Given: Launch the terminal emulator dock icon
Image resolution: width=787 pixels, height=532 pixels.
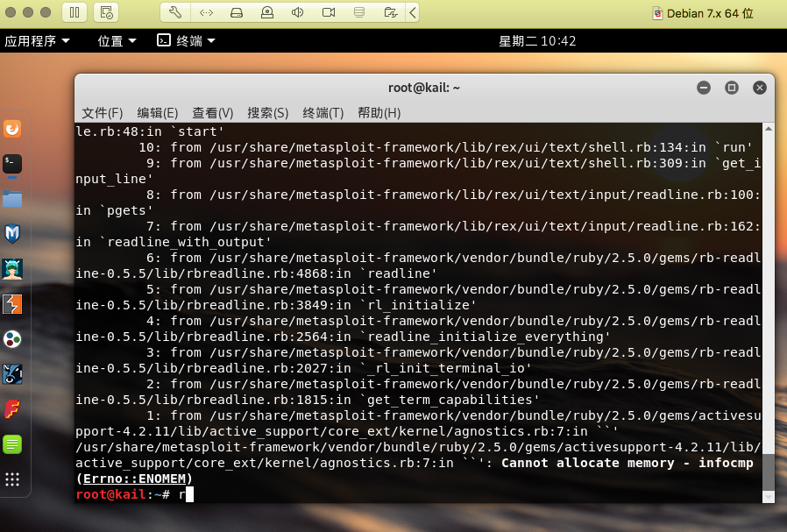Looking at the screenshot, I should coord(12,163).
